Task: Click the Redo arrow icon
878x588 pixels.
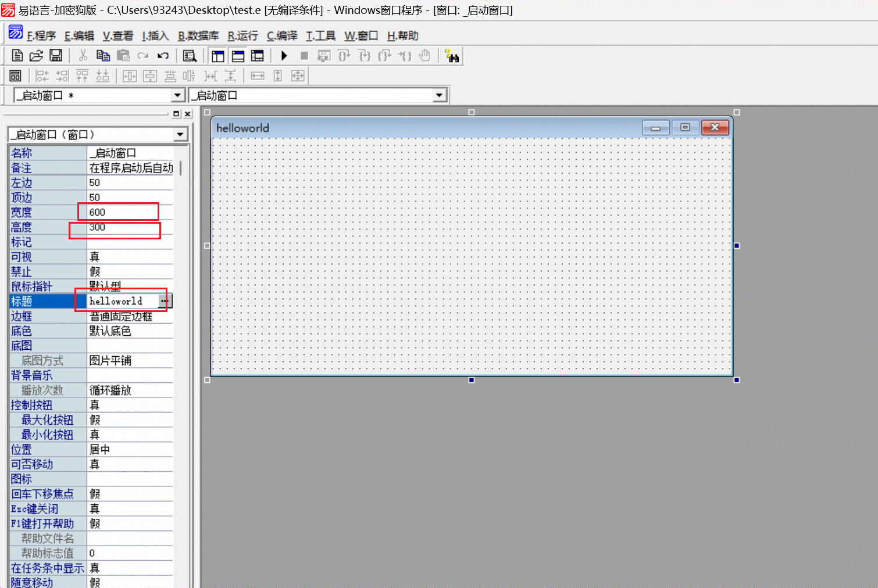Action: [143, 56]
